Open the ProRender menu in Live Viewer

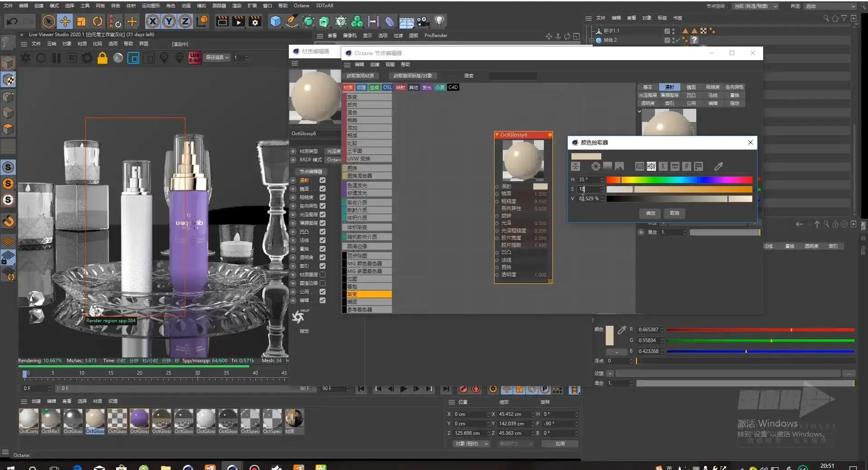[436, 35]
